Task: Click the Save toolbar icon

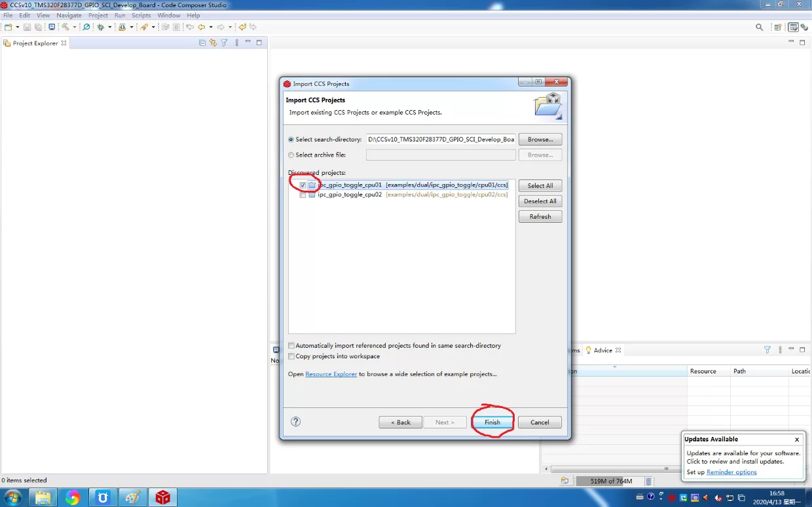Action: (27, 27)
